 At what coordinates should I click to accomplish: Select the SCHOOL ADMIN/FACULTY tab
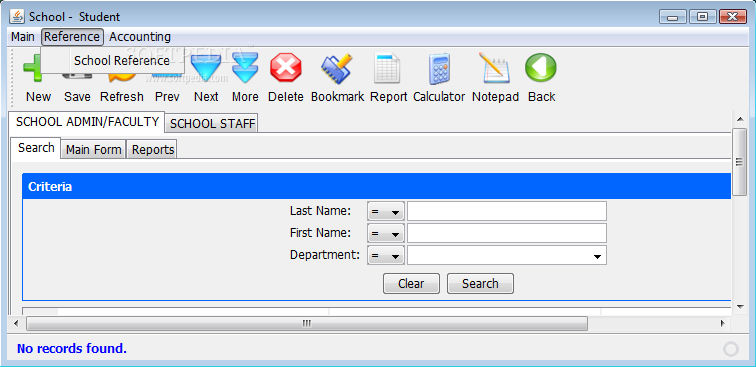tap(87, 122)
